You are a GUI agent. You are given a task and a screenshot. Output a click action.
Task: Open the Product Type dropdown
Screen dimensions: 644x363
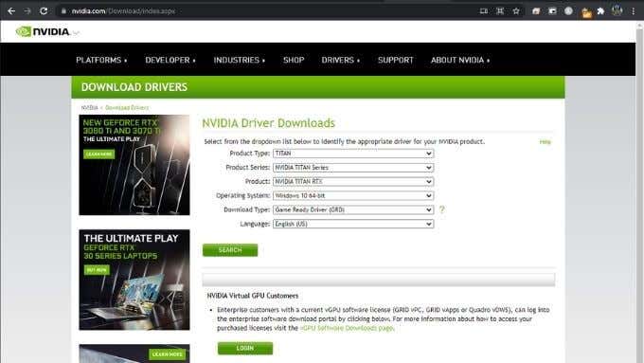353,154
